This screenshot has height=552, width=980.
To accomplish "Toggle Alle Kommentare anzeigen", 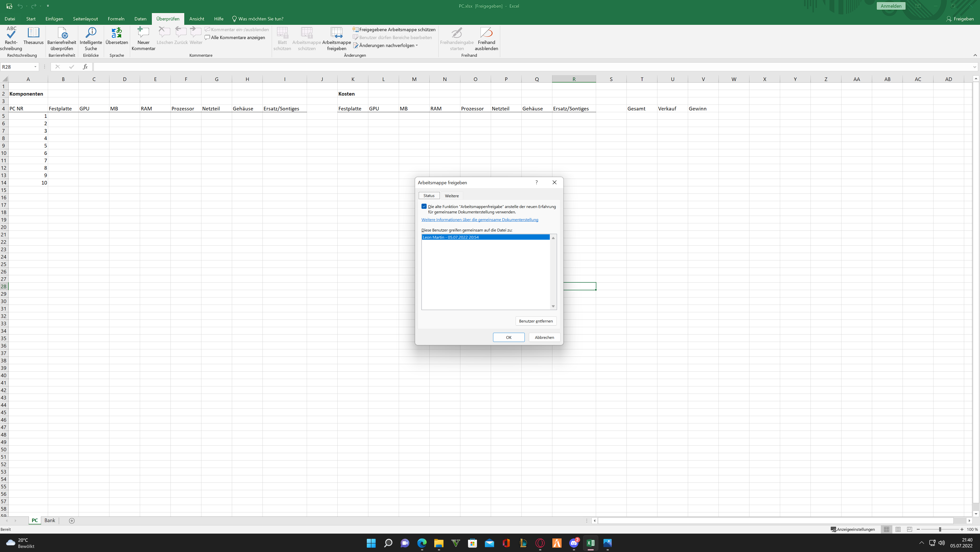I will click(235, 38).
